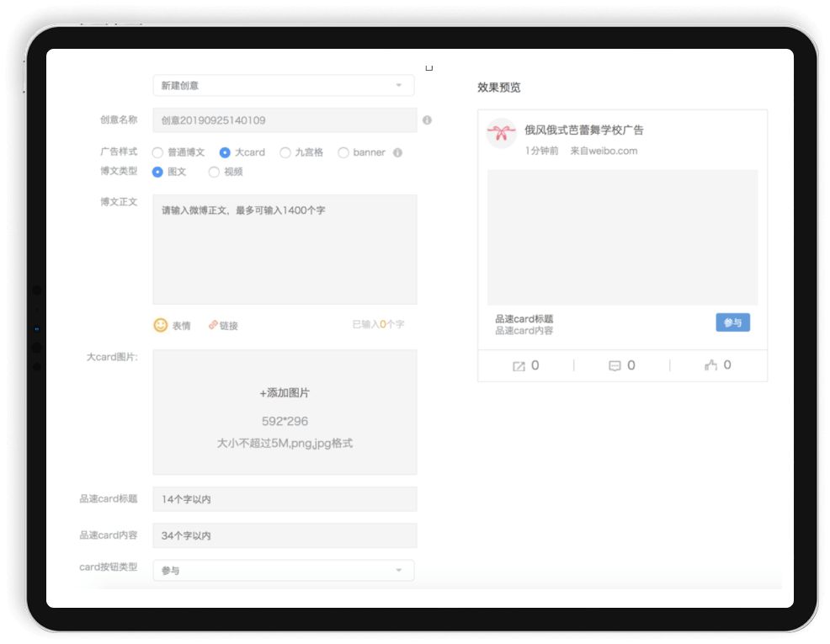The height and width of the screenshot is (644, 830).
Task: Click info icon beside 创意名称 field
Action: 427,120
